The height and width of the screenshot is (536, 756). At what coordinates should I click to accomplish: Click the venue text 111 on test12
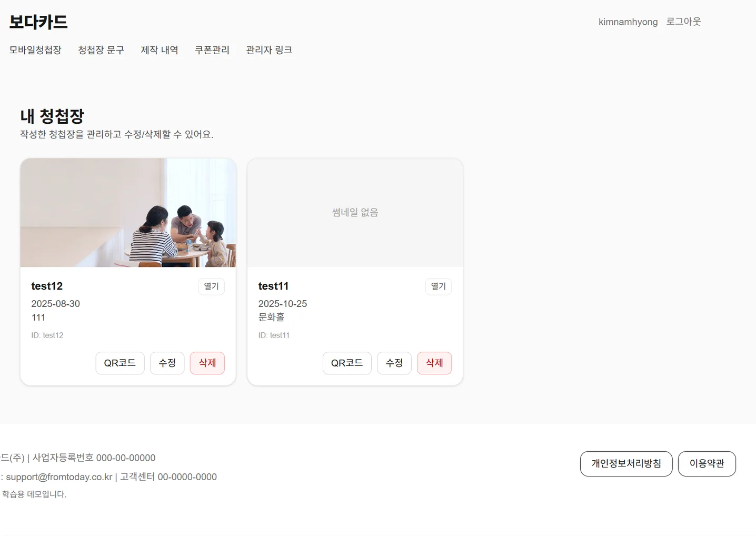pos(38,317)
